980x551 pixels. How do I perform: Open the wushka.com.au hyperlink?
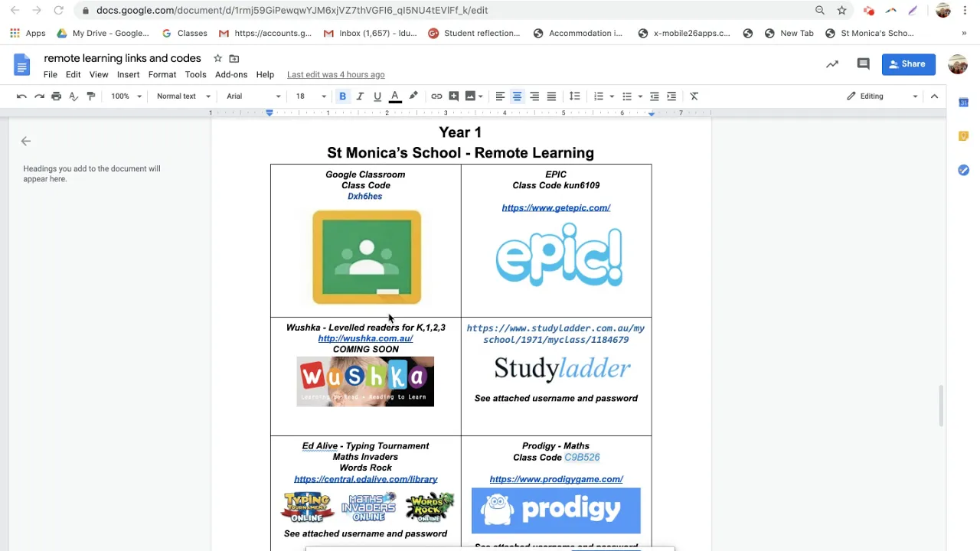coord(365,338)
